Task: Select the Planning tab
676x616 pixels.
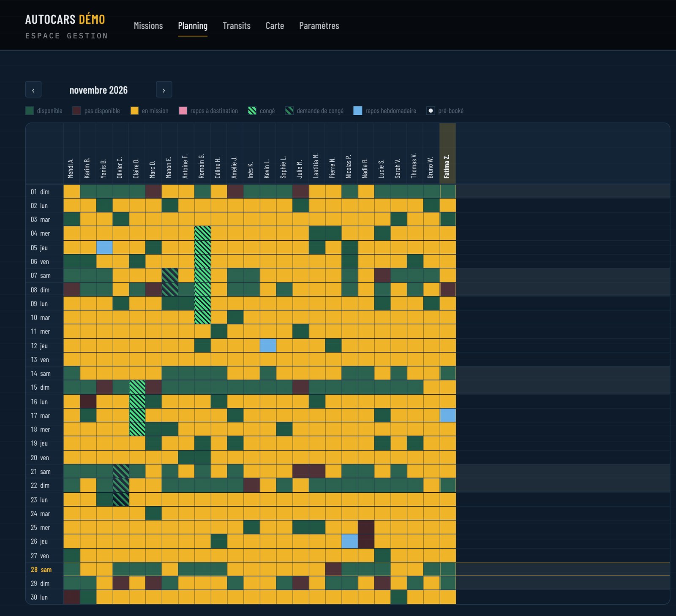Action: [193, 26]
